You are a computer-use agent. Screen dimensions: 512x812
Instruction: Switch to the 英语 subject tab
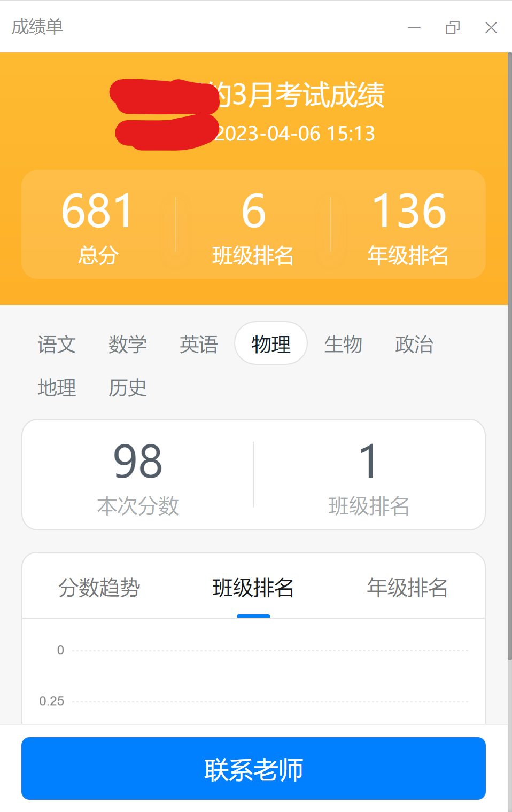[x=199, y=345]
